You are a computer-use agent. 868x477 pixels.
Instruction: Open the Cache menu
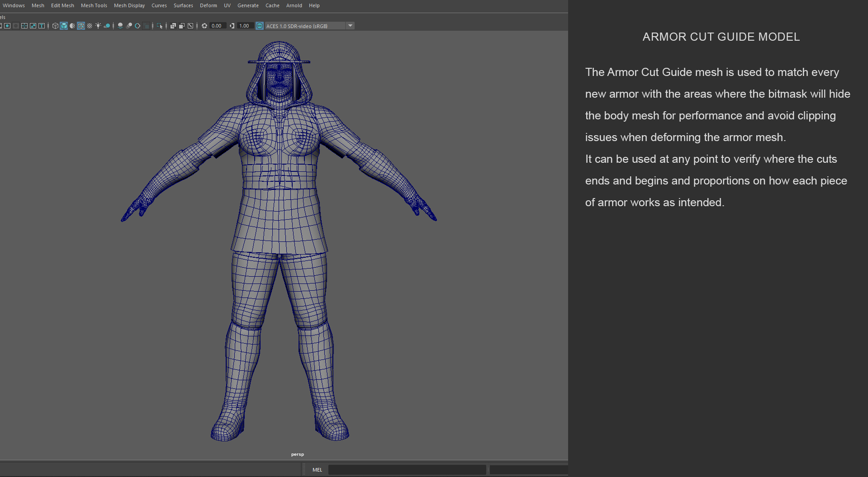click(x=272, y=5)
